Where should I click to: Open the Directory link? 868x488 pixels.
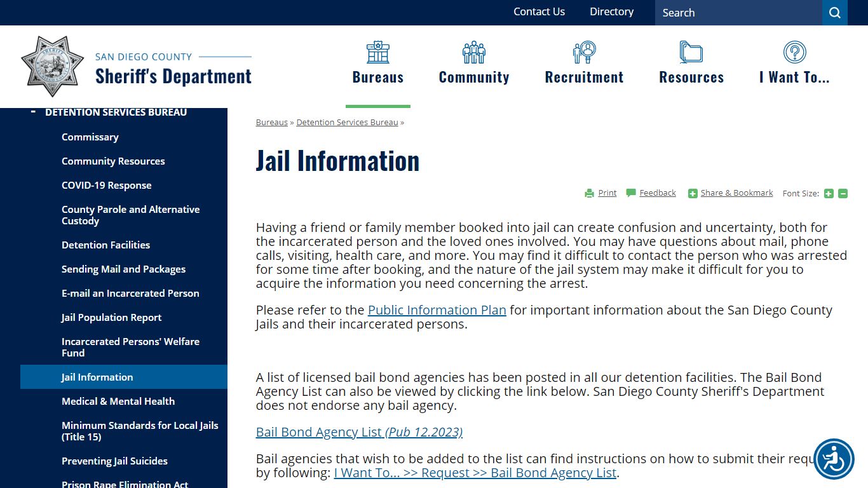click(611, 11)
